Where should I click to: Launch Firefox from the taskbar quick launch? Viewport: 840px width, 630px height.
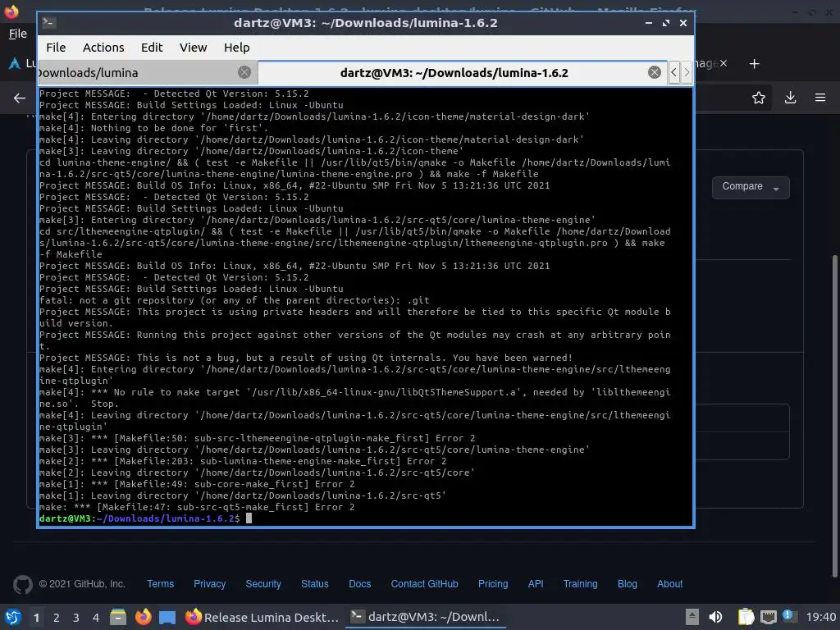click(143, 617)
